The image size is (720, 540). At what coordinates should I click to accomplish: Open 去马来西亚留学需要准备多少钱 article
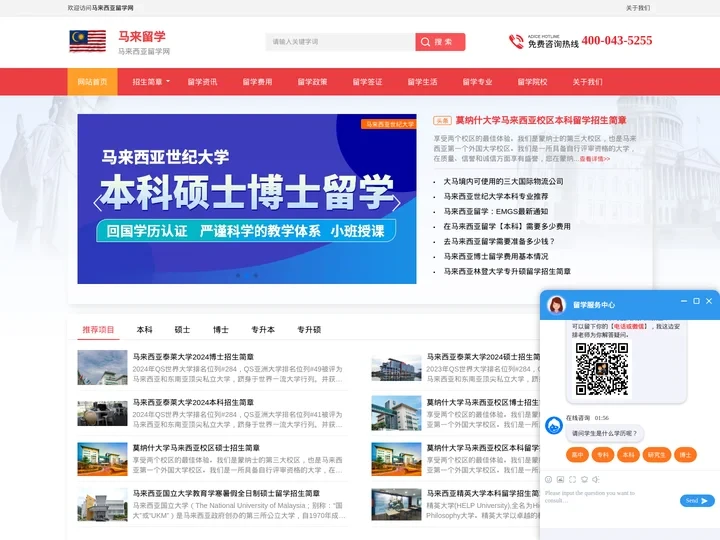[500, 241]
